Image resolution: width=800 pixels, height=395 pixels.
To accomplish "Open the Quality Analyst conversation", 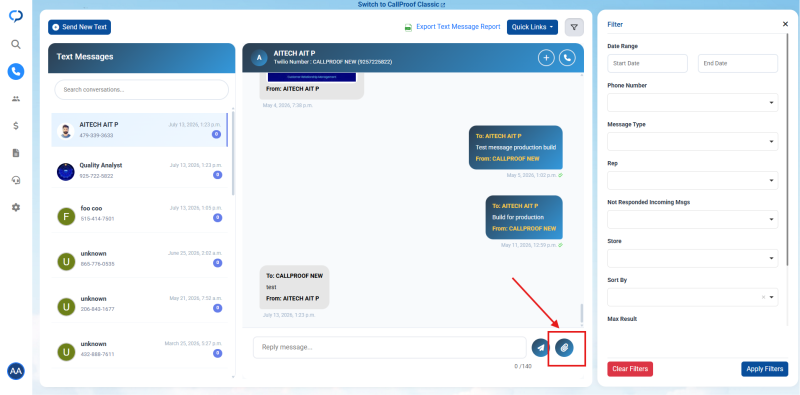I will [139, 171].
